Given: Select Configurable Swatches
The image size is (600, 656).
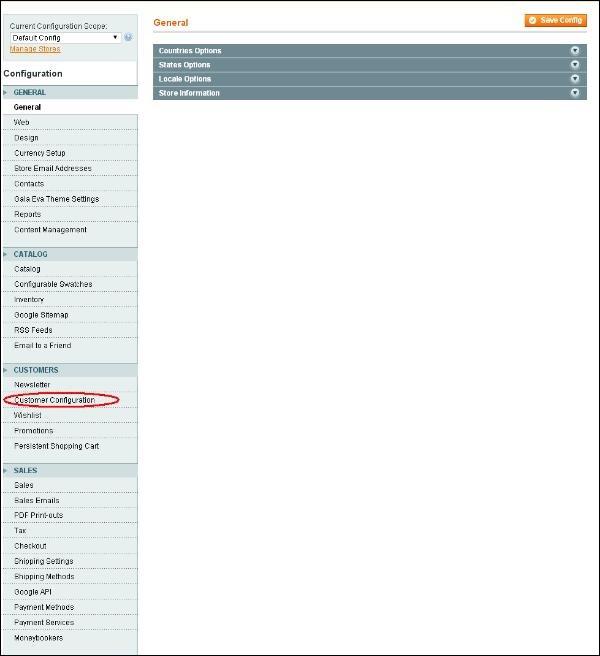Looking at the screenshot, I should pyautogui.click(x=53, y=284).
